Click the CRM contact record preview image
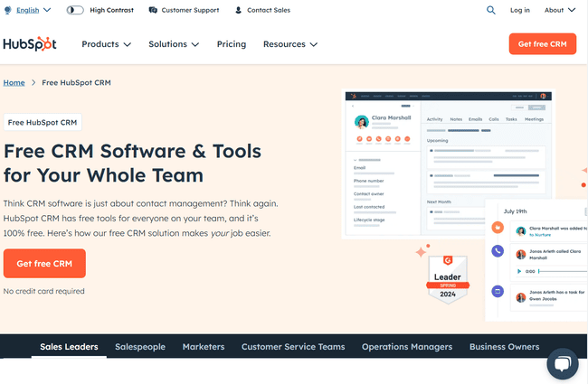 [x=448, y=164]
